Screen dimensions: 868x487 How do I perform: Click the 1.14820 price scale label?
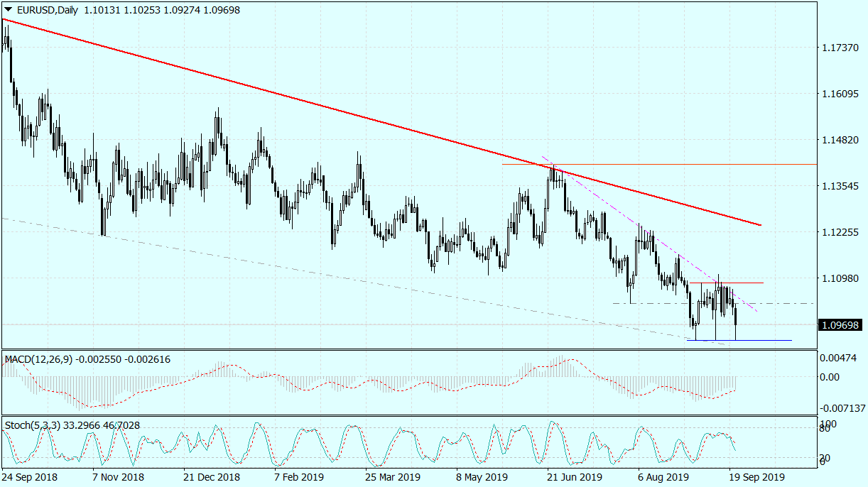(839, 140)
